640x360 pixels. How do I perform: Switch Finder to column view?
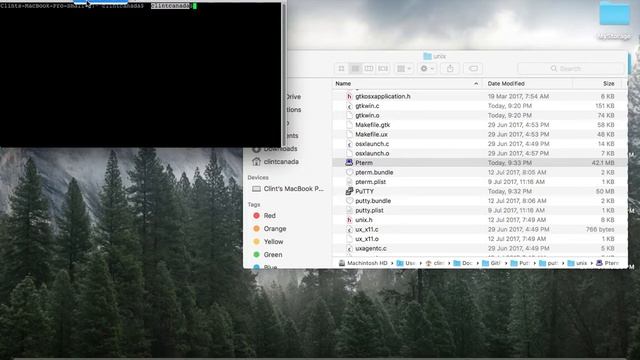[369, 69]
